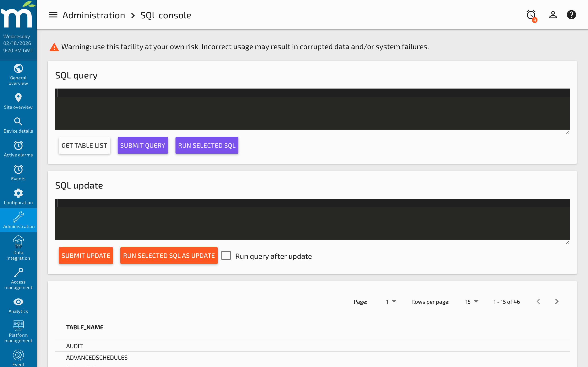Click the GET TABLE LIST button

(84, 145)
